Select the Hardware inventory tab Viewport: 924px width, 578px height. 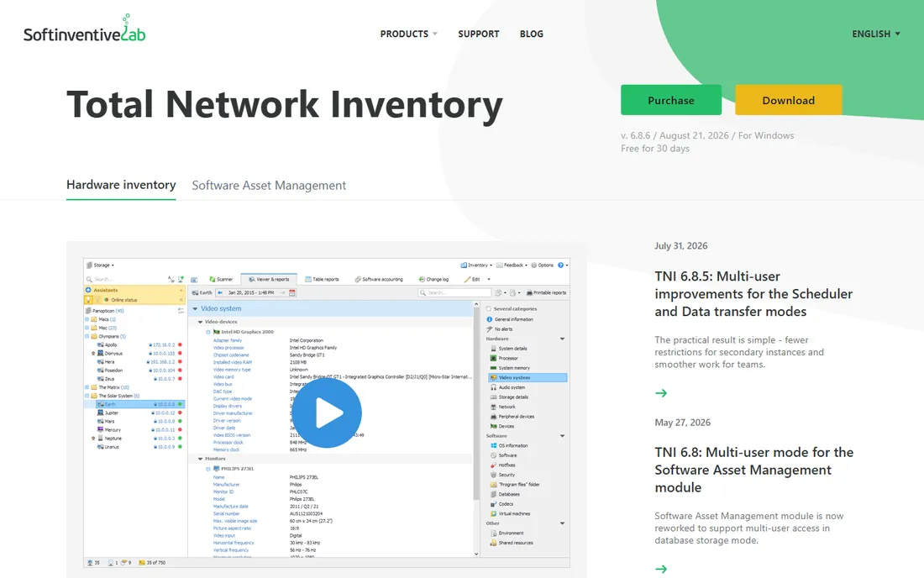(x=121, y=185)
